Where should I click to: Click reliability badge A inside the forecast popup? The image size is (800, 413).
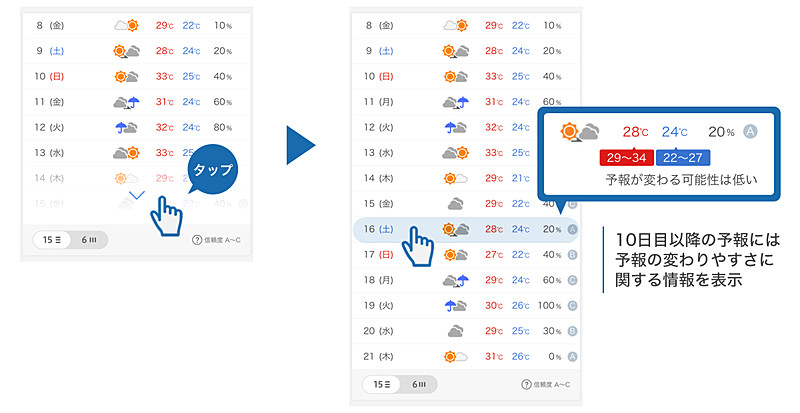pos(750,131)
